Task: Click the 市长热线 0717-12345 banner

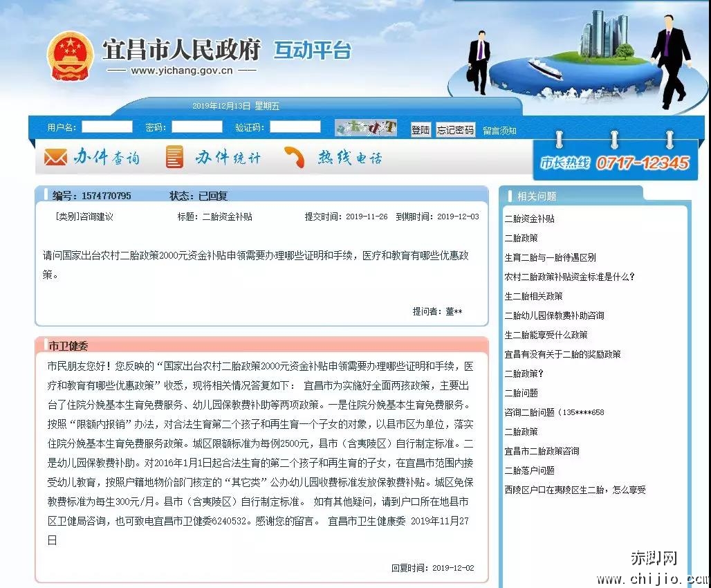Action: point(614,163)
